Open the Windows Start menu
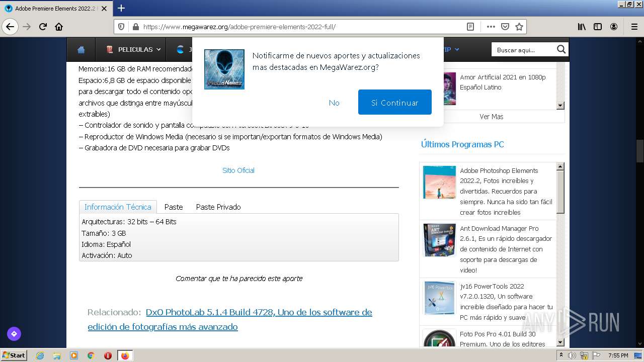The image size is (644, 362). pyautogui.click(x=14, y=355)
